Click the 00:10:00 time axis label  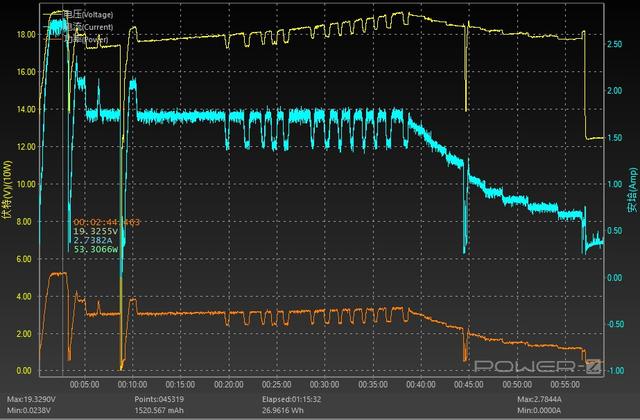[x=132, y=384]
